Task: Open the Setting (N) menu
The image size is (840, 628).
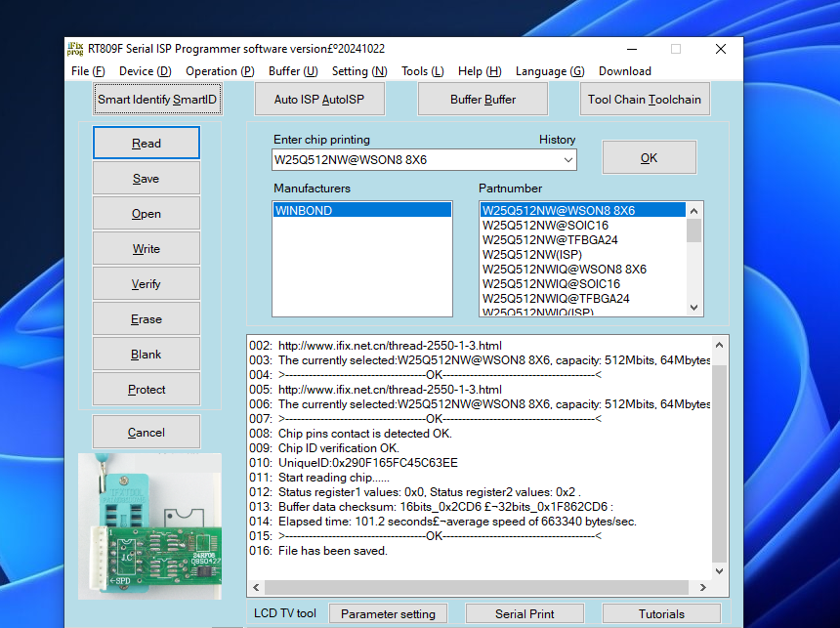Action: [x=359, y=71]
